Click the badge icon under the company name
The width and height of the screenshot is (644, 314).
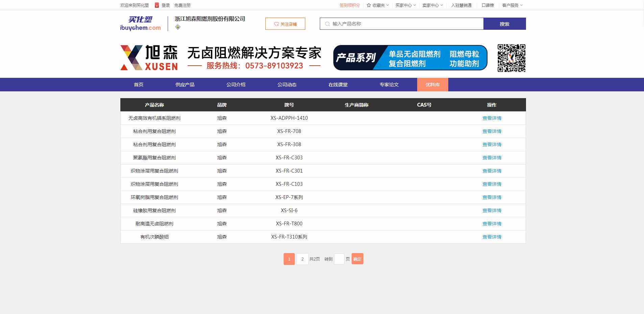pyautogui.click(x=177, y=26)
